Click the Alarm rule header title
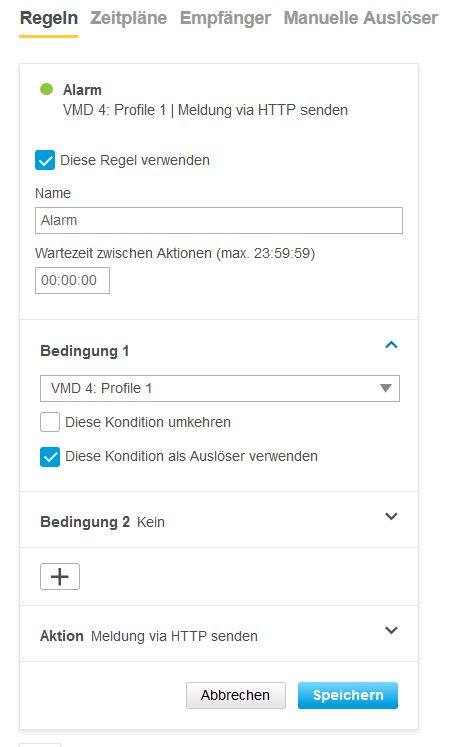Screen dimensions: 457x747 coord(82,90)
